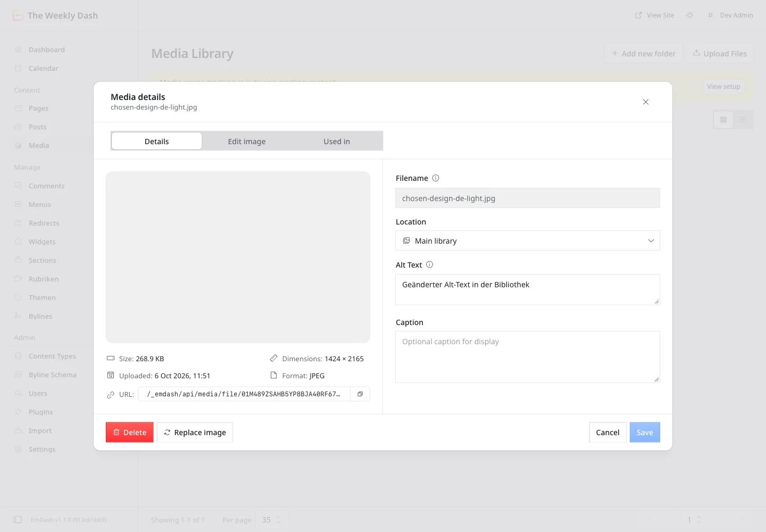Viewport: 766px width, 532px height.
Task: Close the Media details dialog
Action: [646, 102]
